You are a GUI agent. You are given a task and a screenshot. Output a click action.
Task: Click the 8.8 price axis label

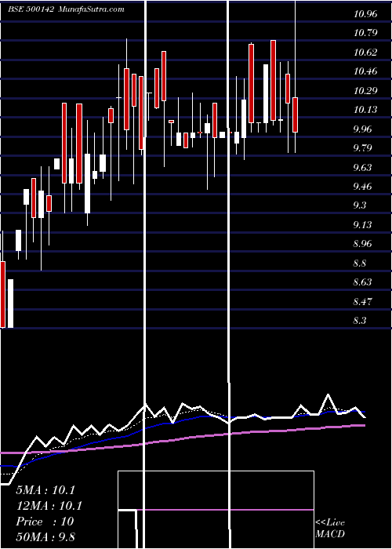tap(360, 263)
